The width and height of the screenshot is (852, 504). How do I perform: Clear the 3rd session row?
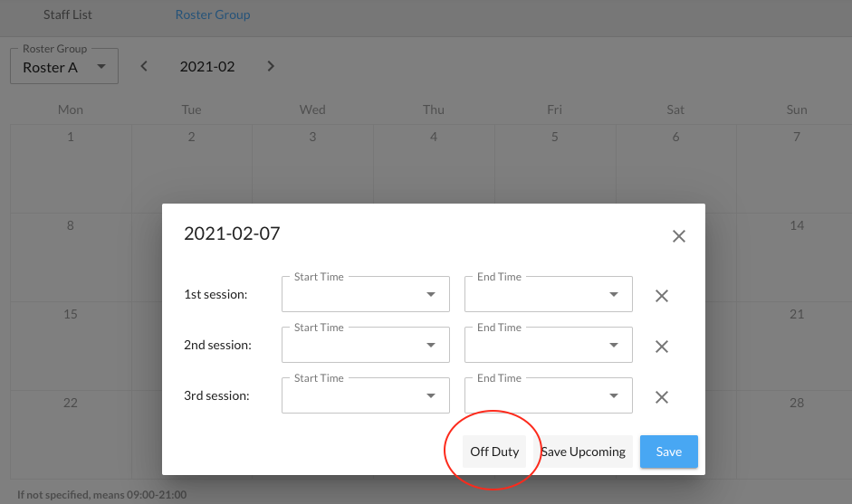point(661,397)
